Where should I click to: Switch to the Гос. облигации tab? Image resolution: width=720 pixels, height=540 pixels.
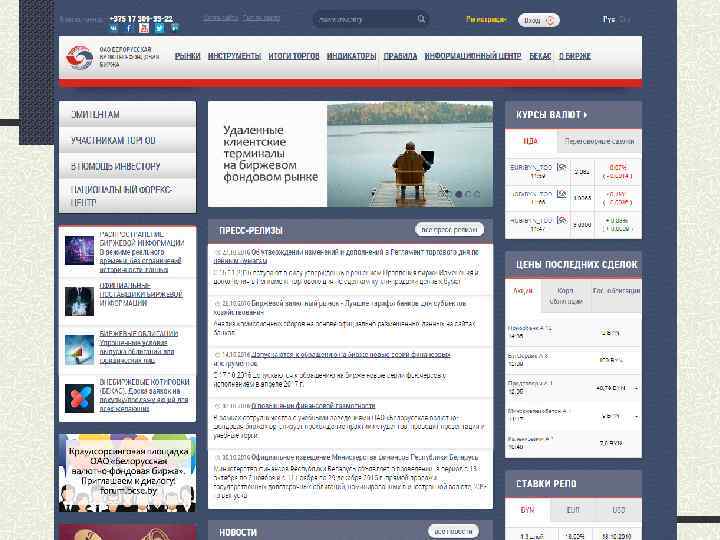tap(616, 296)
